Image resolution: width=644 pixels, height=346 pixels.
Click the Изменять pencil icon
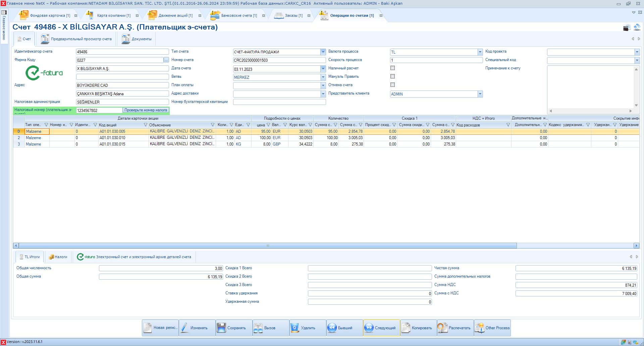pyautogui.click(x=184, y=328)
